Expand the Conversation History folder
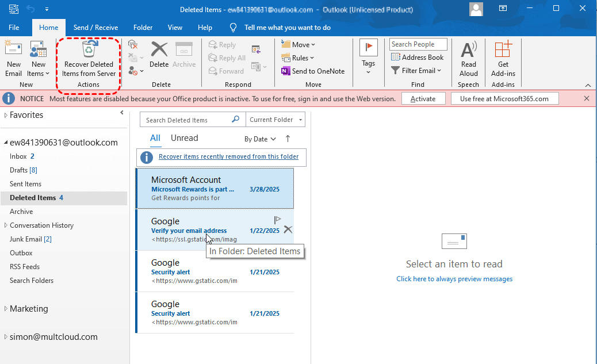Viewport: 597px width, 364px height. pos(6,225)
